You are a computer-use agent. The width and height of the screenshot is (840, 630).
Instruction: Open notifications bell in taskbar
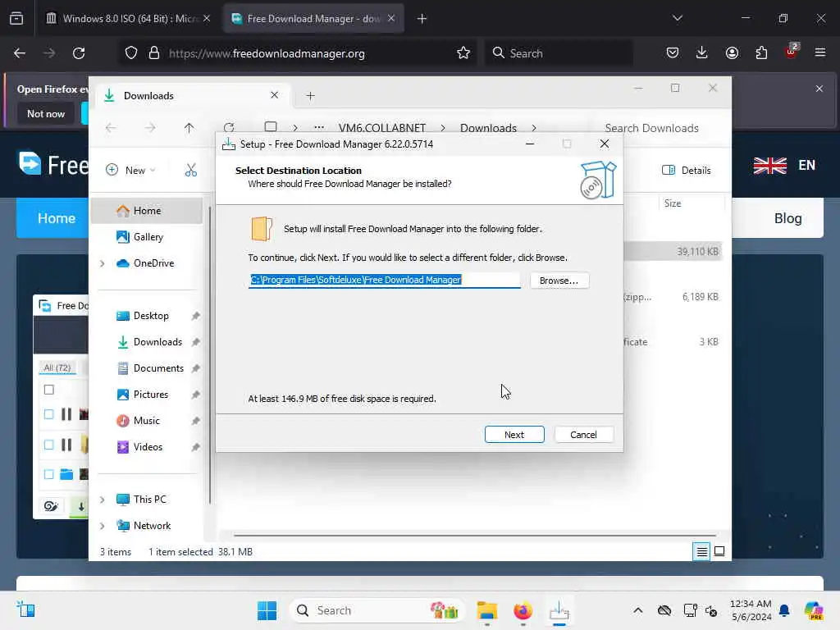pos(784,610)
